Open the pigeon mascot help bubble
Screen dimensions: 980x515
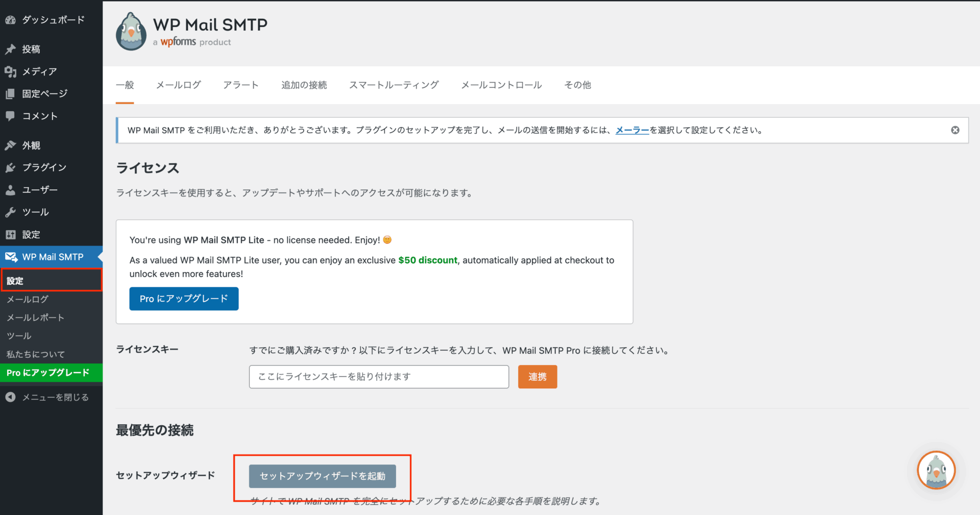tap(936, 470)
